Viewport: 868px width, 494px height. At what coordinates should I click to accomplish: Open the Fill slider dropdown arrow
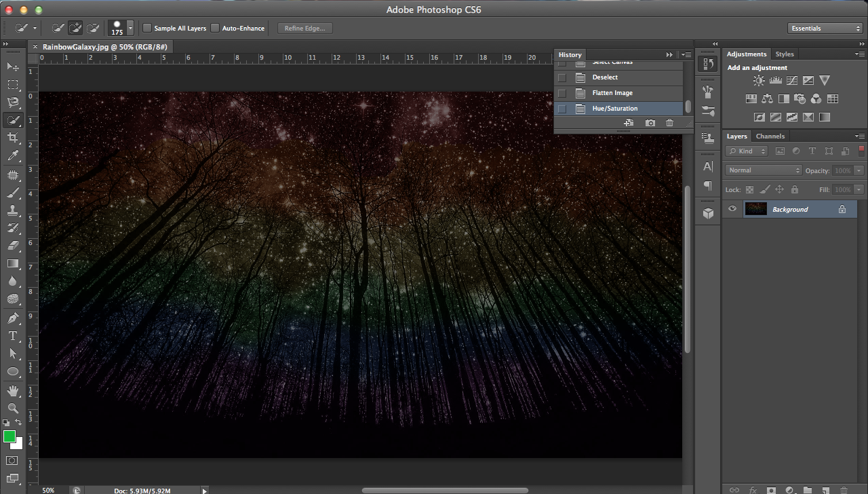[x=859, y=190]
